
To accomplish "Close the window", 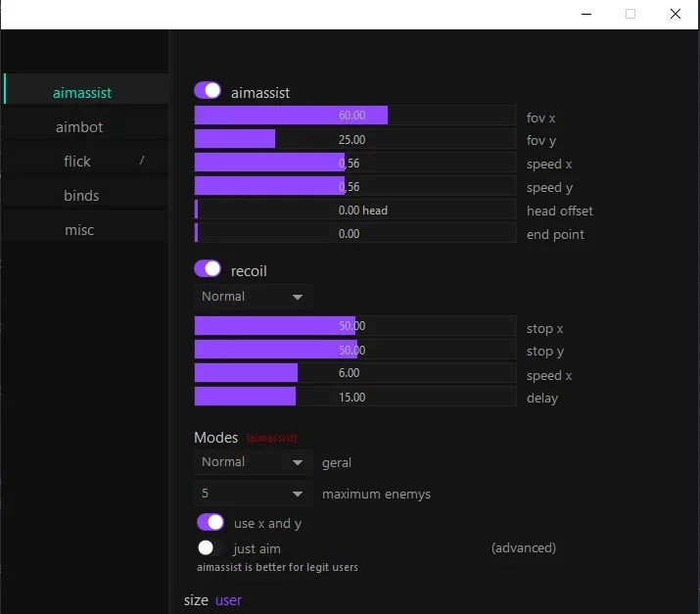I will 675,14.
